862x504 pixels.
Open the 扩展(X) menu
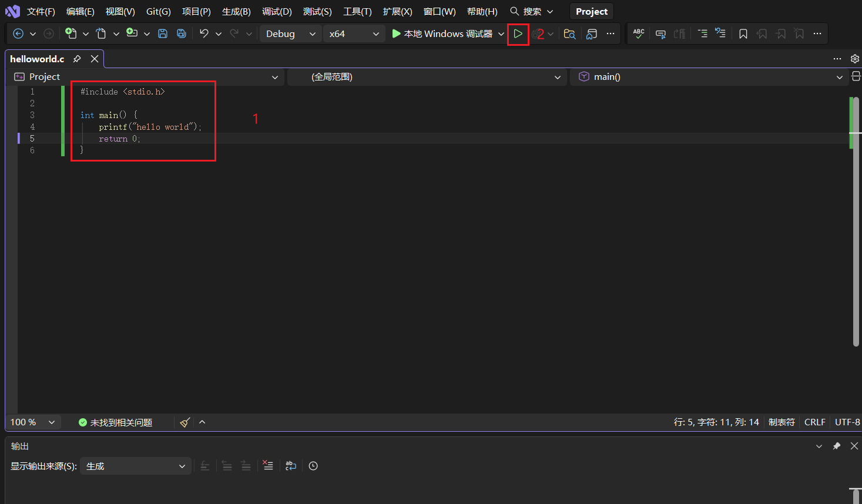(397, 12)
